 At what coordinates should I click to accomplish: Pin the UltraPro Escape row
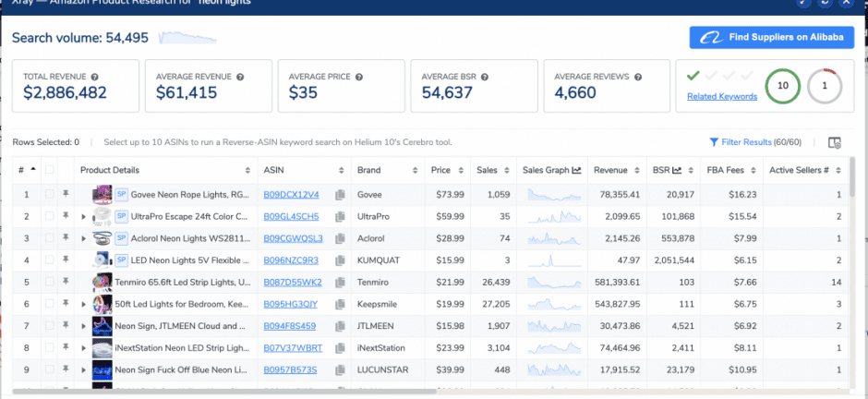(x=66, y=216)
